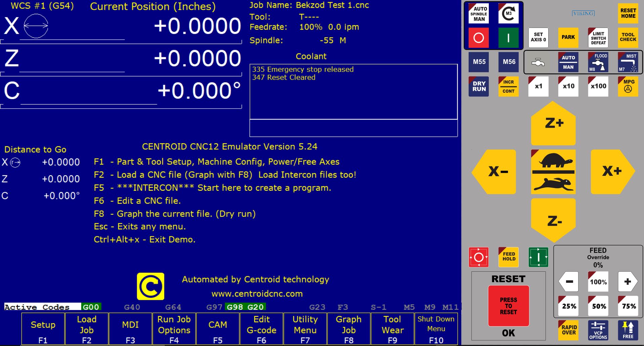Toggle Dry Run mode

point(479,86)
